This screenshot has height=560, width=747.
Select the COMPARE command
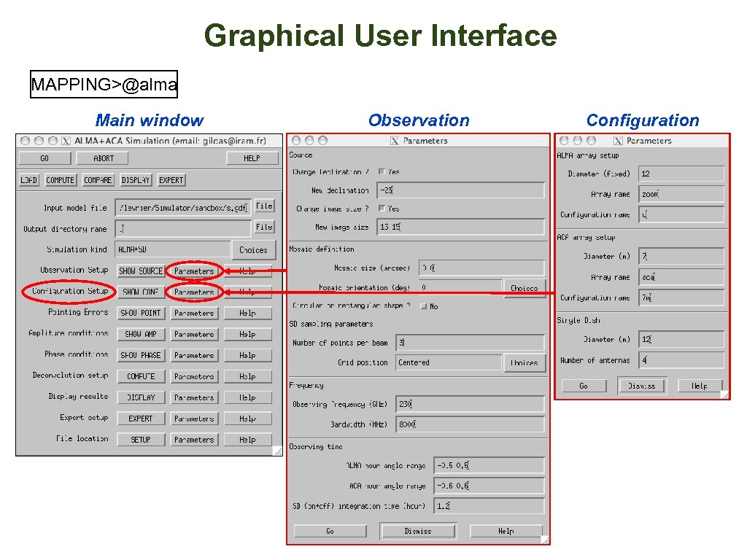pyautogui.click(x=97, y=179)
